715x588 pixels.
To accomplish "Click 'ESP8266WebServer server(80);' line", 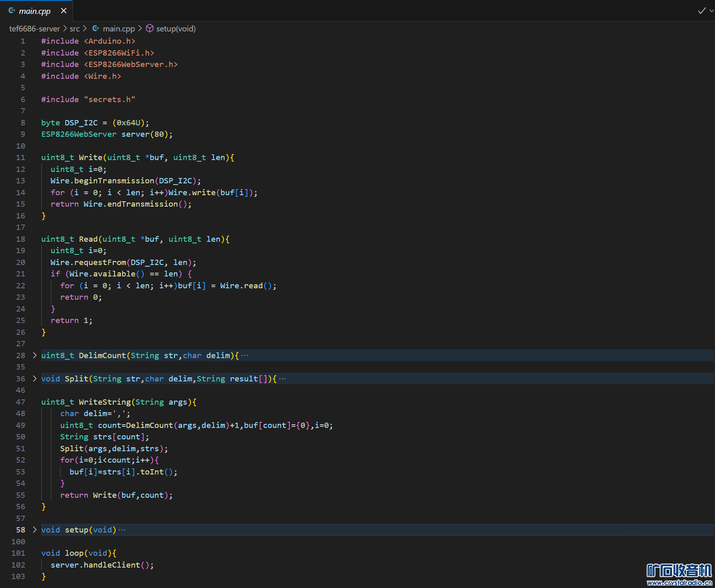I will (107, 134).
